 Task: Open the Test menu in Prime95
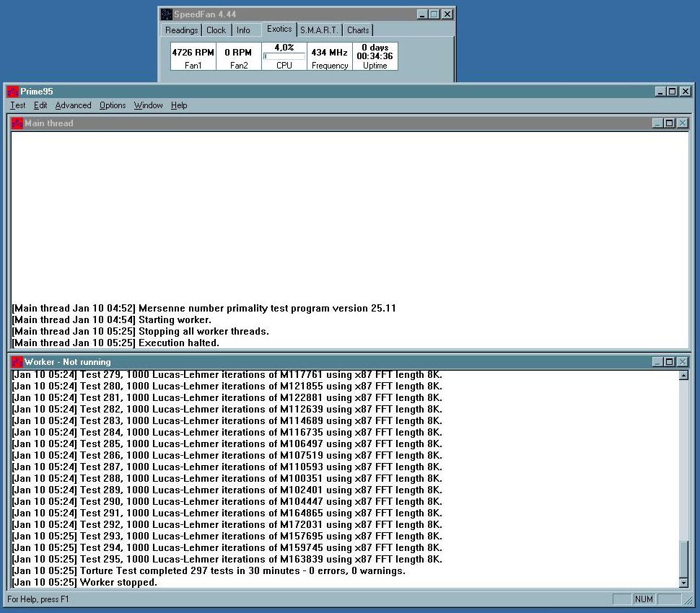[17, 105]
